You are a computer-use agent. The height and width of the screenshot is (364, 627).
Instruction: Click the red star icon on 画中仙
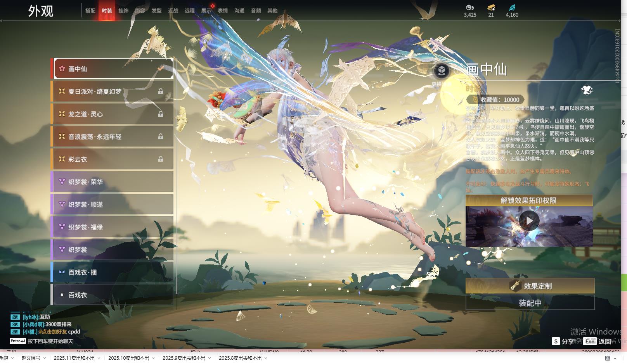[x=62, y=69]
